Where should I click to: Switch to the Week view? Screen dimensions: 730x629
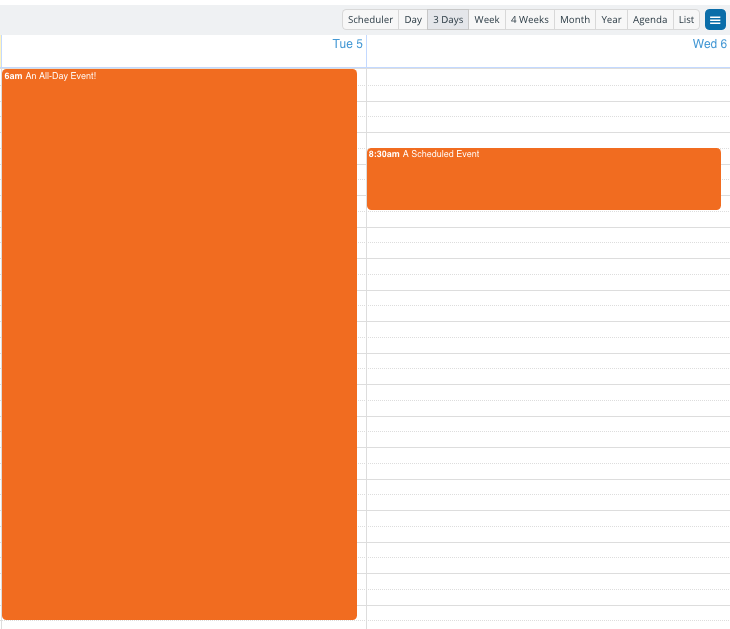coord(487,20)
